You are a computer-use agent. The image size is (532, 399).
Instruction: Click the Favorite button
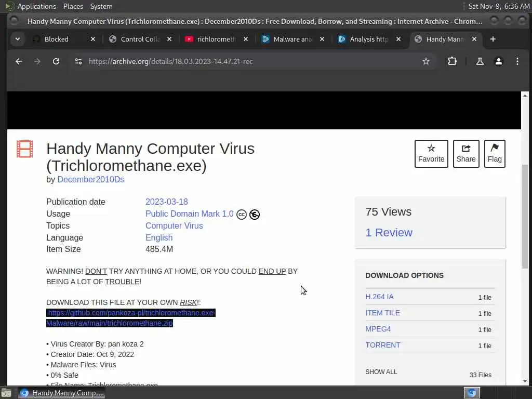click(431, 154)
